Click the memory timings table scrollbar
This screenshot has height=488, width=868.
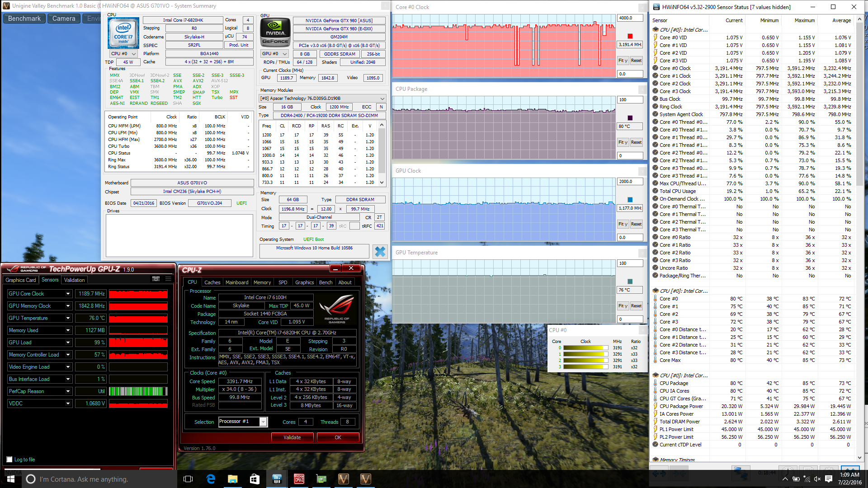[382, 154]
